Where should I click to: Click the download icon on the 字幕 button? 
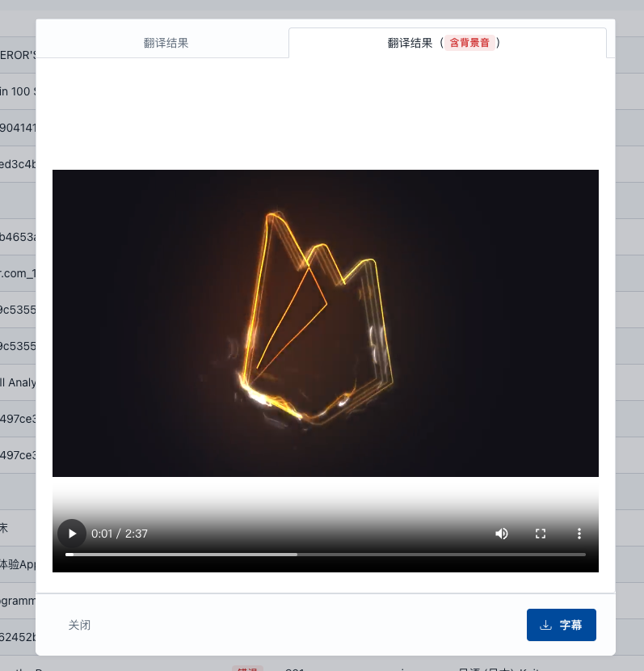click(x=545, y=625)
